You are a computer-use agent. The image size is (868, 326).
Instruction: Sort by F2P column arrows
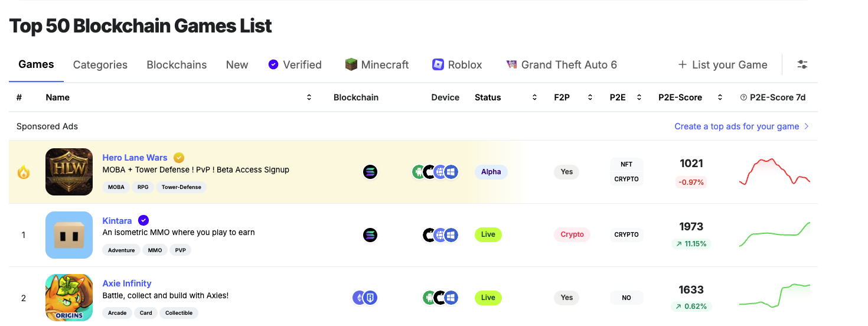coord(589,97)
